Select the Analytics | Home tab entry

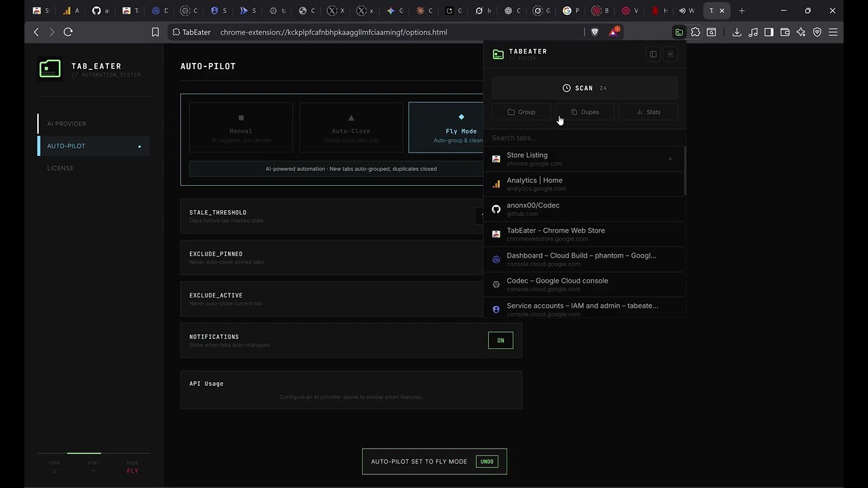[584, 184]
